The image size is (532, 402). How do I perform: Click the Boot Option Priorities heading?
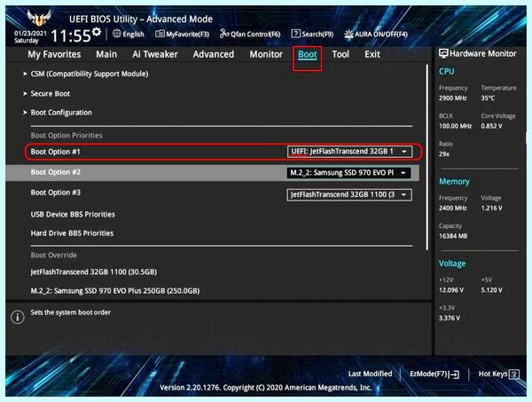point(66,136)
